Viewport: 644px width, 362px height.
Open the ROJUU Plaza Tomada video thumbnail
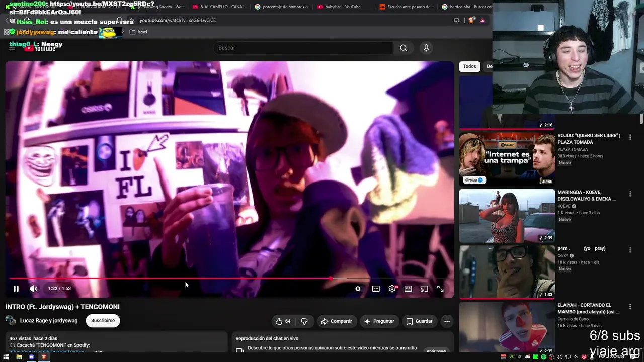tap(507, 159)
